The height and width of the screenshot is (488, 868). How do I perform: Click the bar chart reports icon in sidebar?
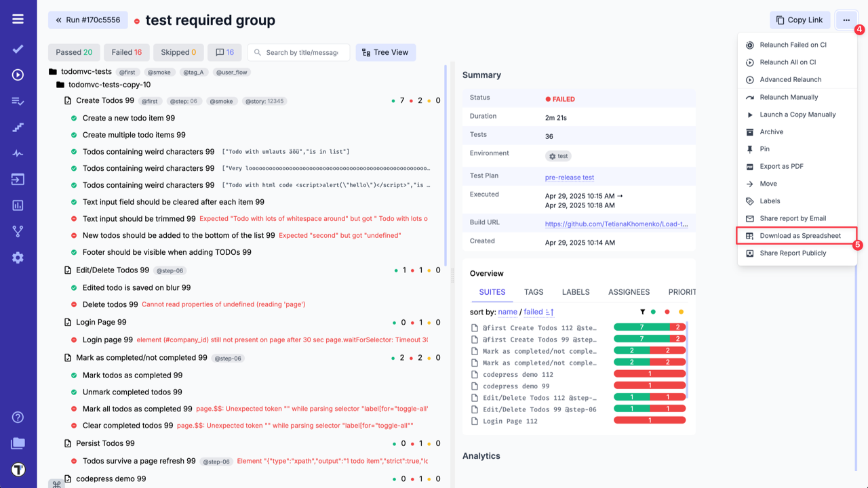point(18,204)
